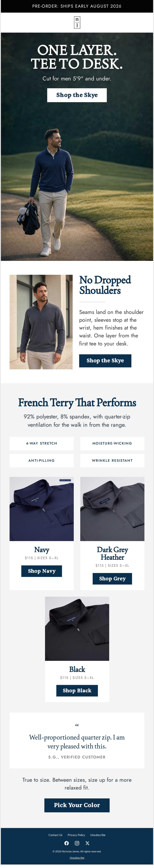154x868 pixels.
Task: Click the Shop Grey button
Action: click(112, 579)
